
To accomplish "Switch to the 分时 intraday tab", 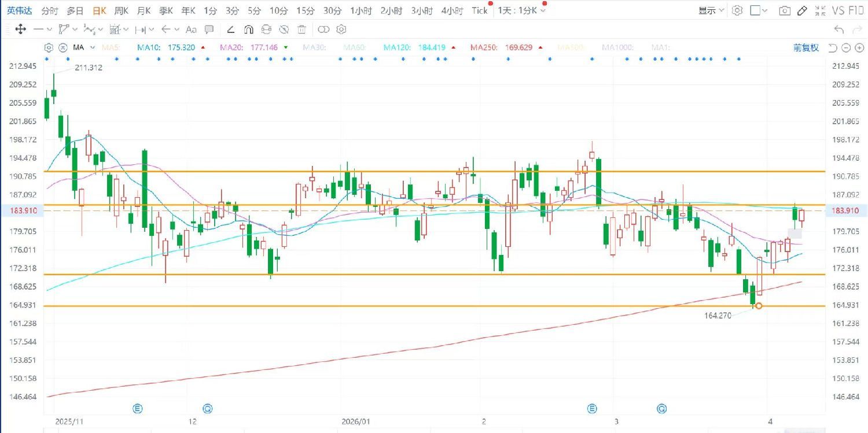I will 50,10.
